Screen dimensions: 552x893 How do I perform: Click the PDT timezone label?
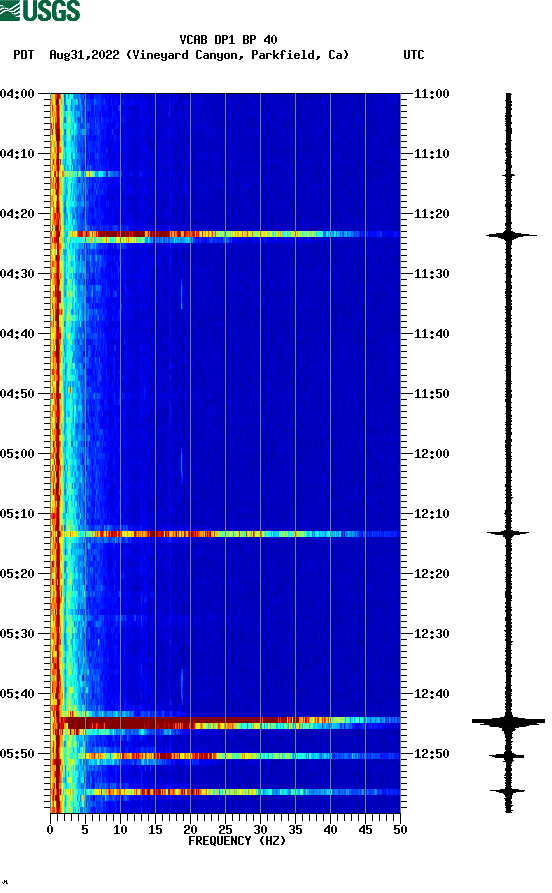click(x=23, y=55)
